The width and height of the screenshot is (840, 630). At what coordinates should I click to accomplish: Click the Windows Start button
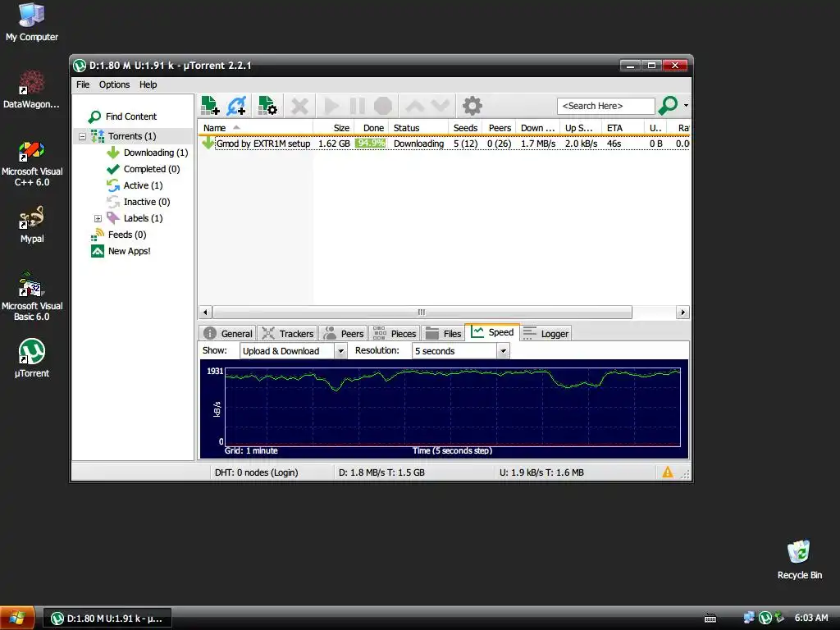tap(18, 618)
